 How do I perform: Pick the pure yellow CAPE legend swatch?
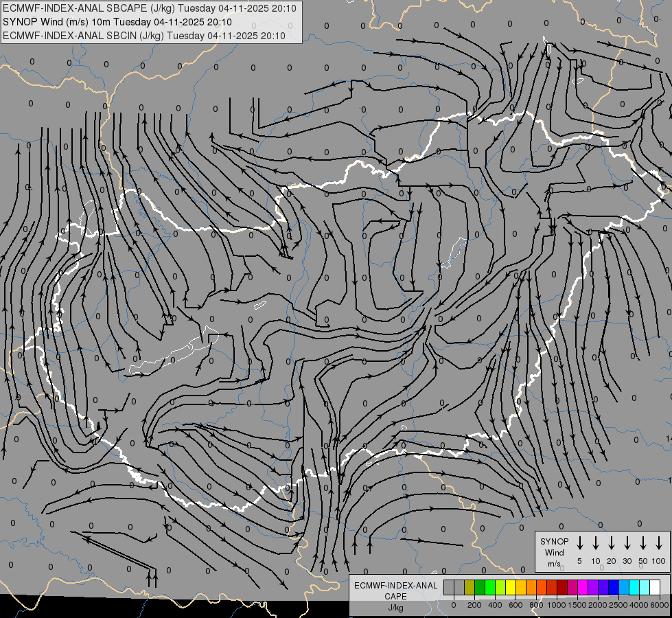(x=511, y=588)
